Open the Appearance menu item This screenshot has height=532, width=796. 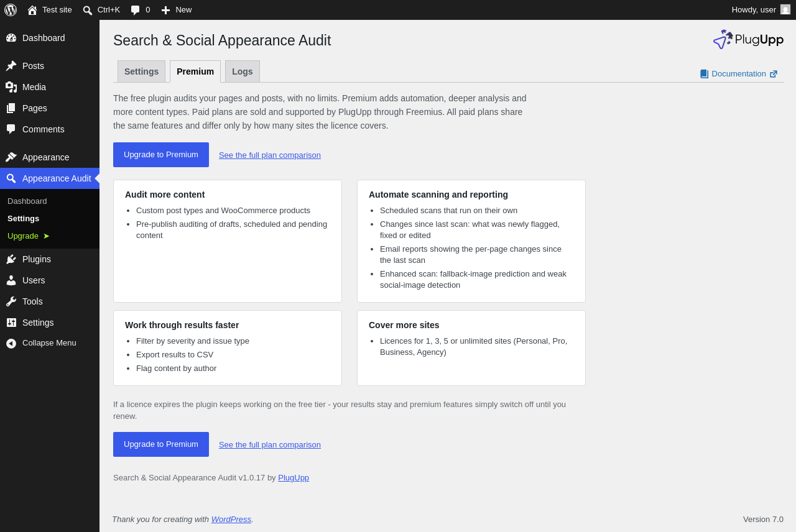(50, 157)
